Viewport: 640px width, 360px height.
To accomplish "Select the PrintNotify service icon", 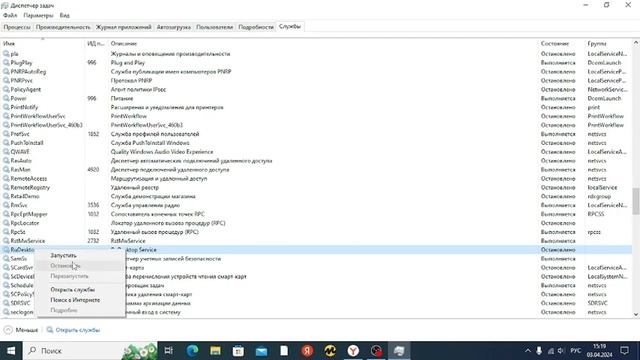I will click(x=6, y=107).
